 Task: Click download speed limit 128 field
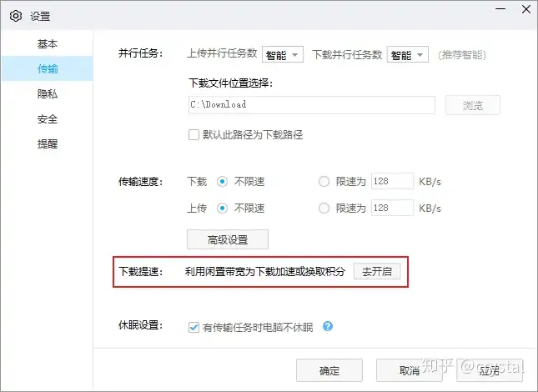coord(392,181)
